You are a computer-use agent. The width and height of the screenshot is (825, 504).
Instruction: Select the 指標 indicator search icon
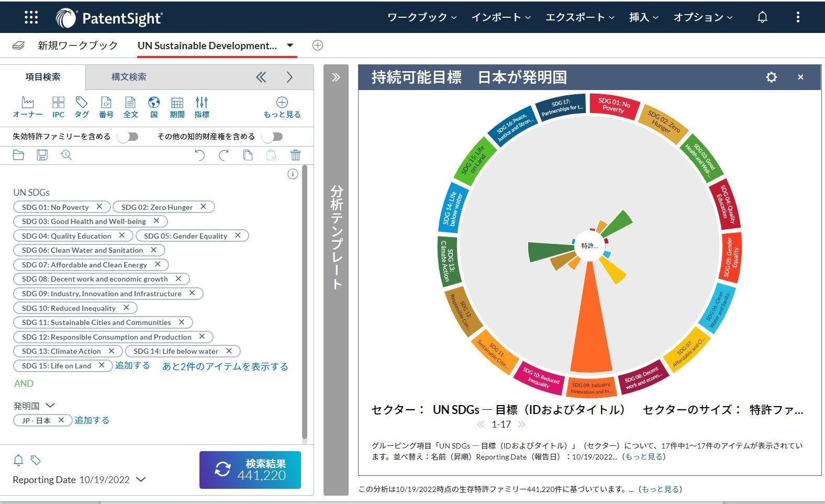click(202, 107)
